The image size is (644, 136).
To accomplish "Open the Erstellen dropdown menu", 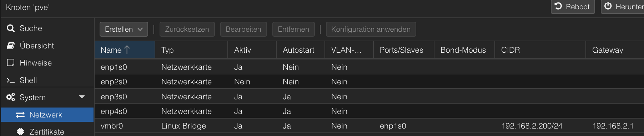I will (124, 29).
